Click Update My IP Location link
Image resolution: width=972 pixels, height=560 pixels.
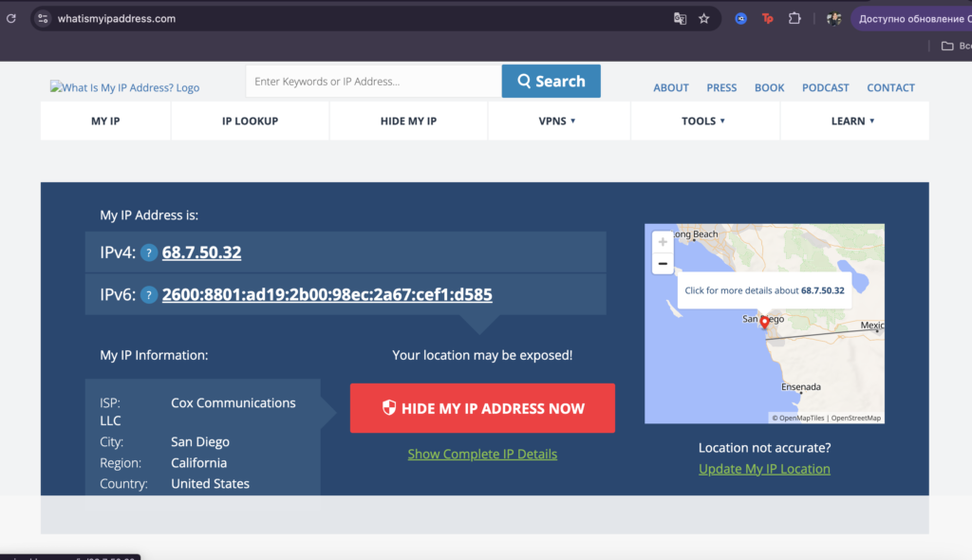[x=764, y=469]
